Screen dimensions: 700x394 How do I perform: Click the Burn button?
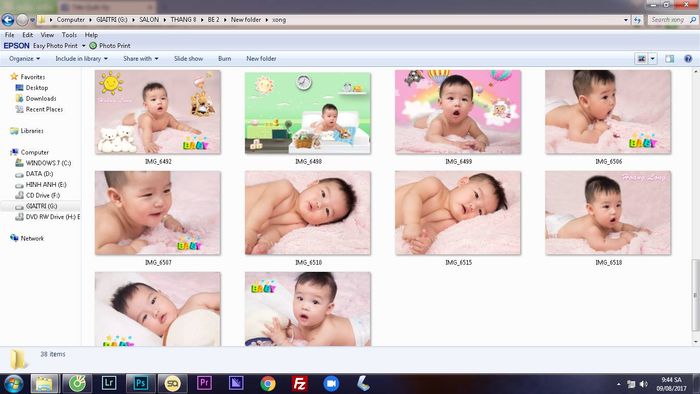pos(225,58)
